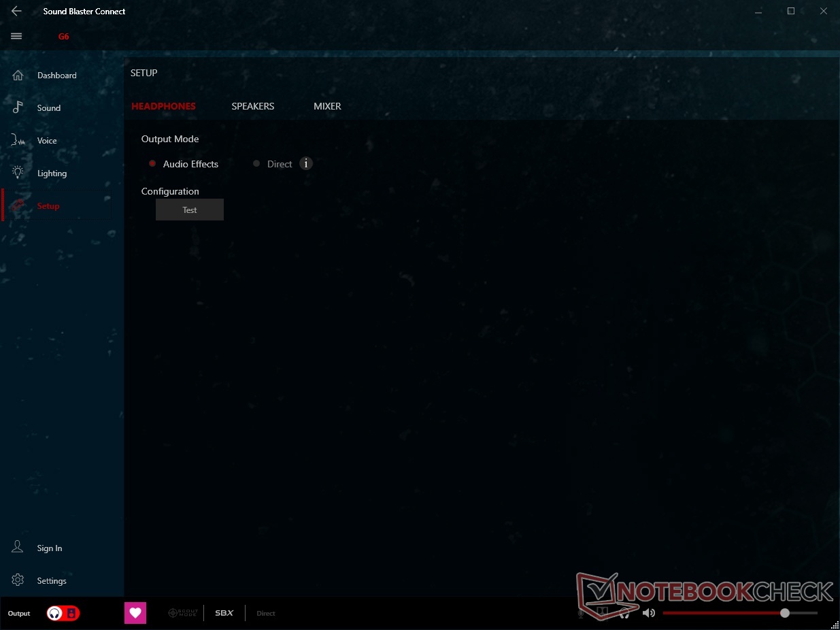This screenshot has height=630, width=840.
Task: Open the hamburger navigation menu
Action: (x=16, y=37)
